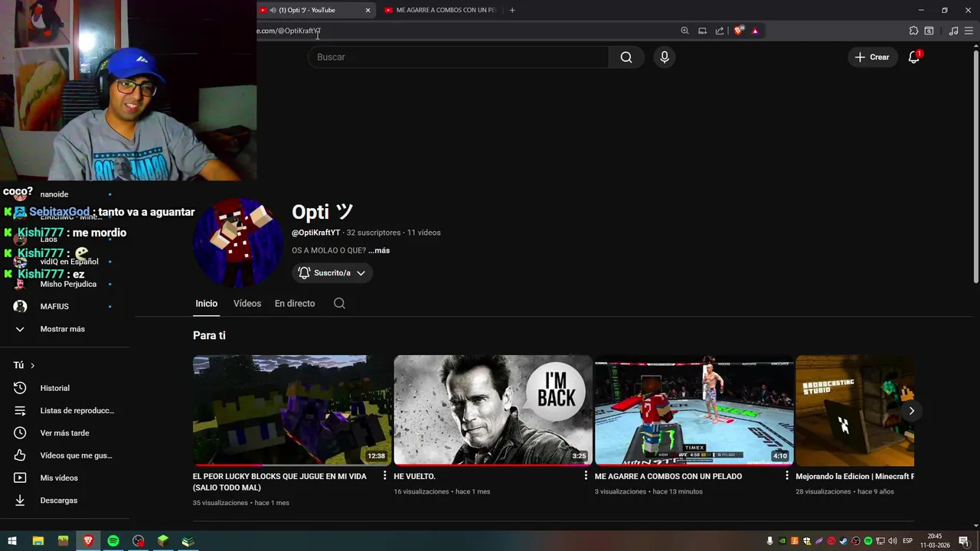Open options menu for HE VUELTO video
The image size is (980, 551).
pyautogui.click(x=586, y=476)
